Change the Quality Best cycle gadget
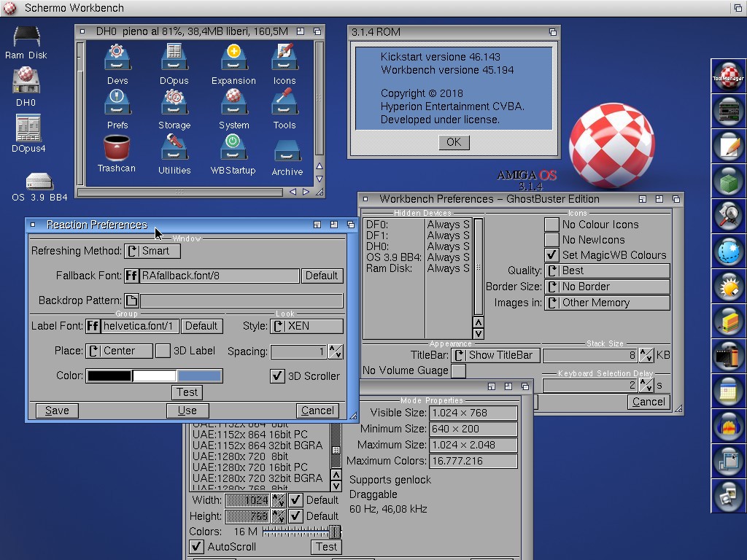Screen dimensions: 747x560 pyautogui.click(x=607, y=271)
